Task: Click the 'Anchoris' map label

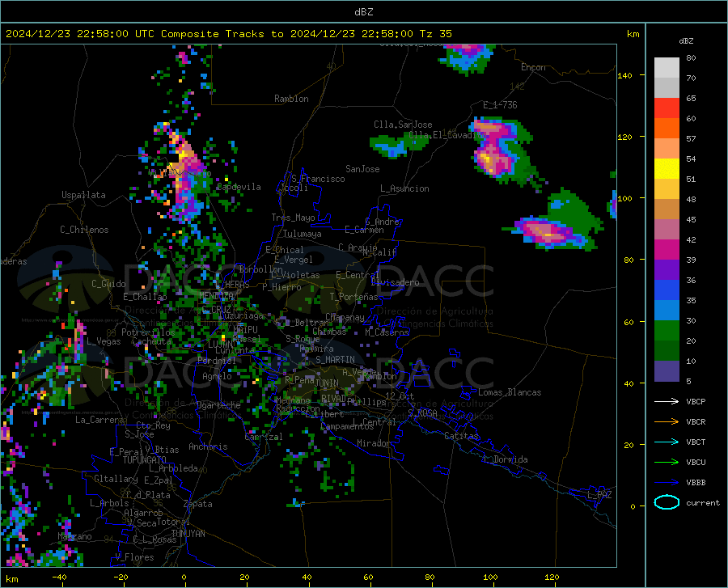Action: pyautogui.click(x=208, y=446)
